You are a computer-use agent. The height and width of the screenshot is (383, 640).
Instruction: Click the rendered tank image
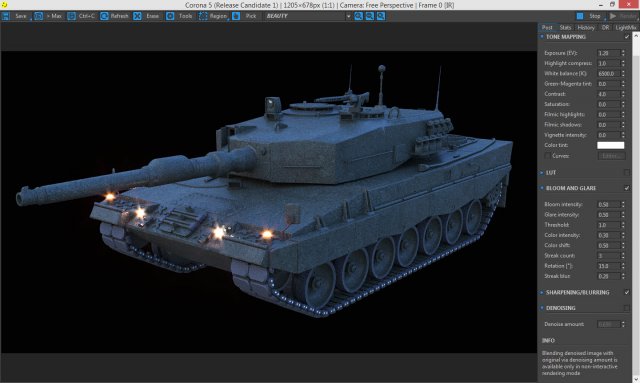pyautogui.click(x=269, y=202)
